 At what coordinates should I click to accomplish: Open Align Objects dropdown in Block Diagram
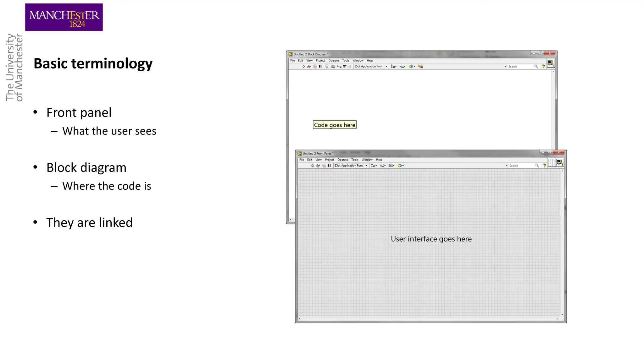(394, 66)
